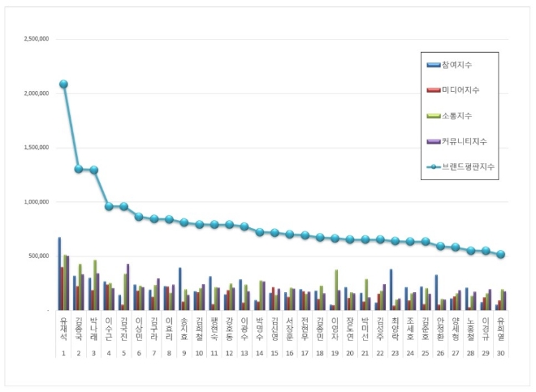Click the purple 커뮤니티지수 legend marker
Screen dimensions: 536x392
[x=434, y=140]
